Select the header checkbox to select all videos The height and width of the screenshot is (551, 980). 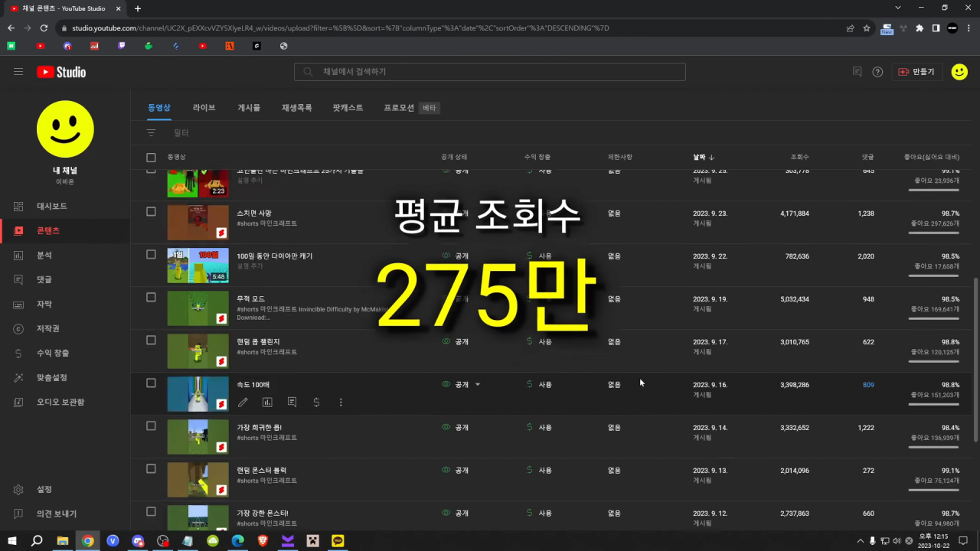[151, 156]
